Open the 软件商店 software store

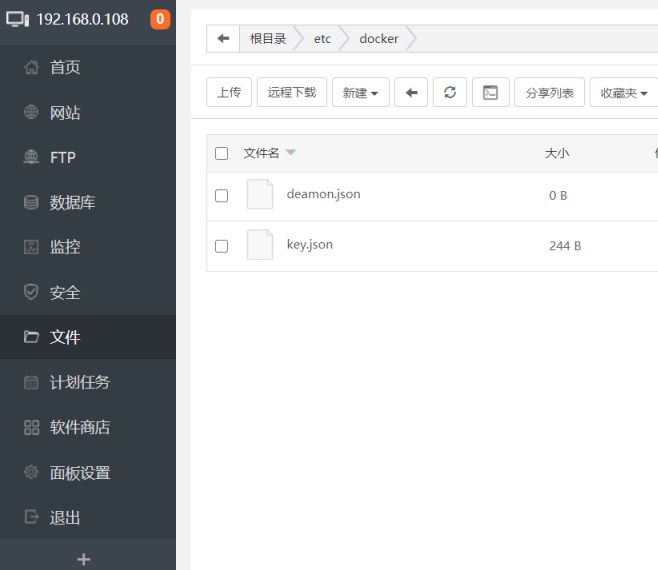88,427
